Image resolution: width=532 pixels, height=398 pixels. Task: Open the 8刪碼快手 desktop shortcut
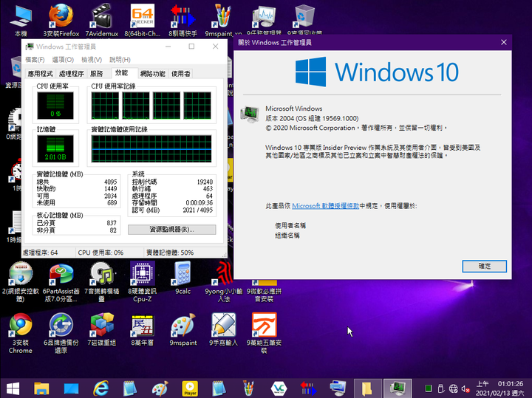tap(183, 21)
